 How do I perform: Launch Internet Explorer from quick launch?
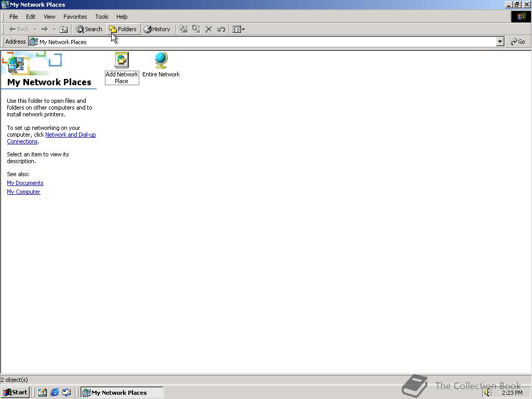[x=55, y=393]
